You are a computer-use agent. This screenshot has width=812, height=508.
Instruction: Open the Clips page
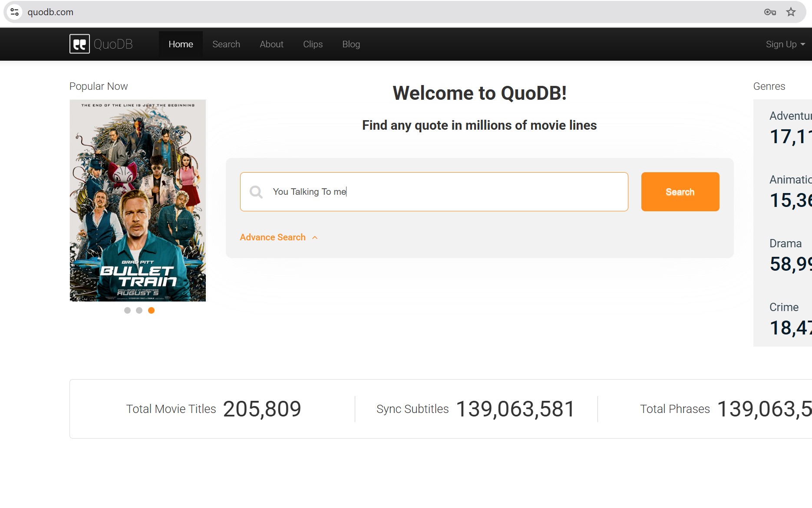coord(313,44)
